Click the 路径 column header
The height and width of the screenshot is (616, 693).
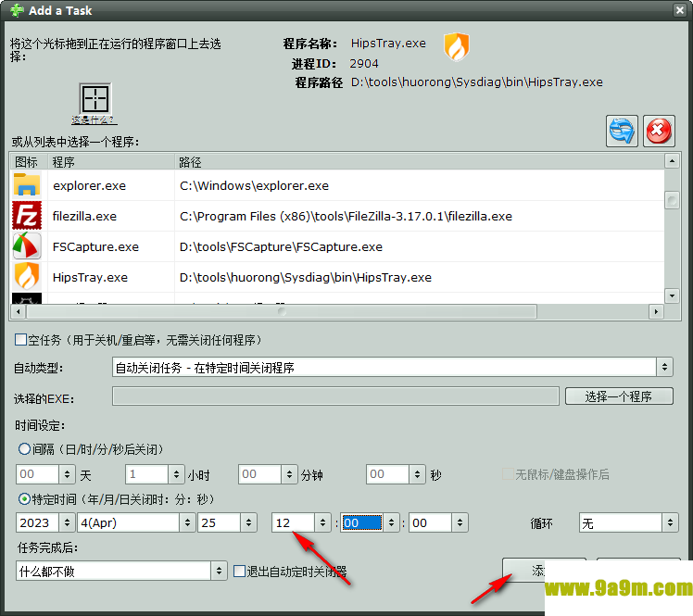tap(419, 162)
